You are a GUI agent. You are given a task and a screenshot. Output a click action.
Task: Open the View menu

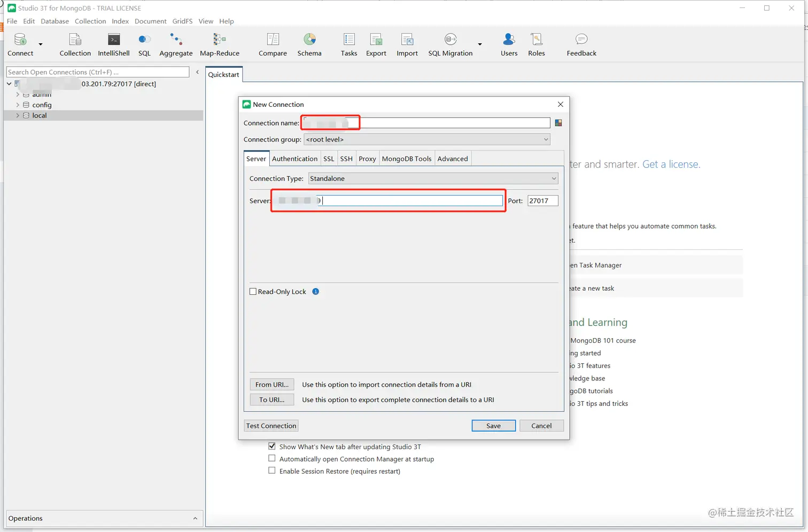tap(206, 21)
